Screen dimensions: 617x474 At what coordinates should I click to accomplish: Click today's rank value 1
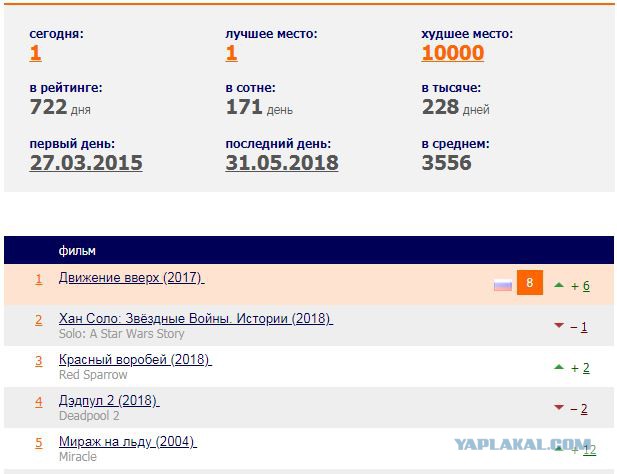35,53
